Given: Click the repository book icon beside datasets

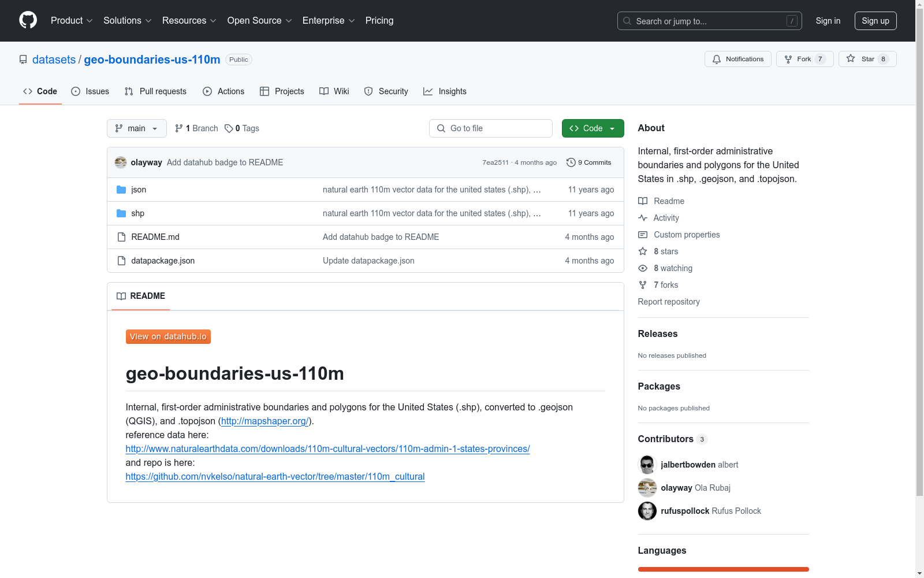Looking at the screenshot, I should click(23, 60).
